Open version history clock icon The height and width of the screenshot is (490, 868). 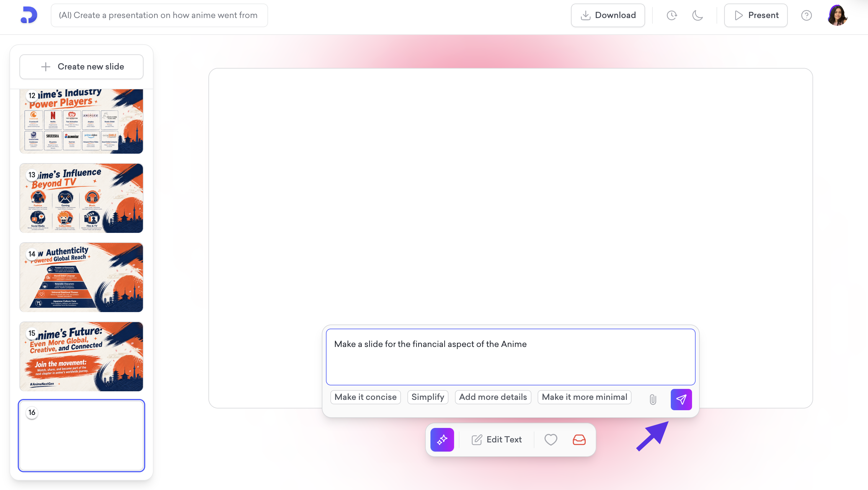coord(672,15)
